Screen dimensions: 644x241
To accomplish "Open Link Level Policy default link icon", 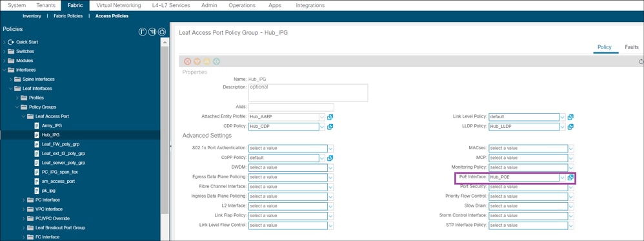I will pos(570,117).
